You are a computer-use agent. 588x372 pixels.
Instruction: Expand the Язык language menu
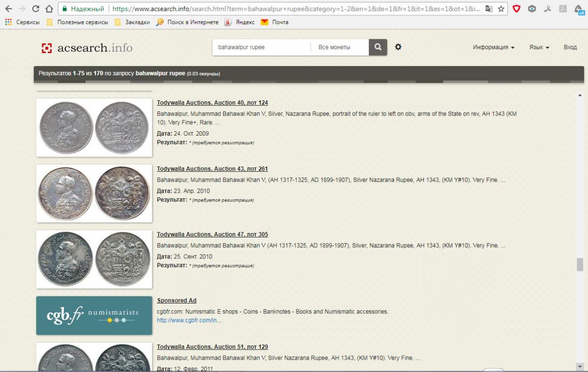[x=539, y=47]
